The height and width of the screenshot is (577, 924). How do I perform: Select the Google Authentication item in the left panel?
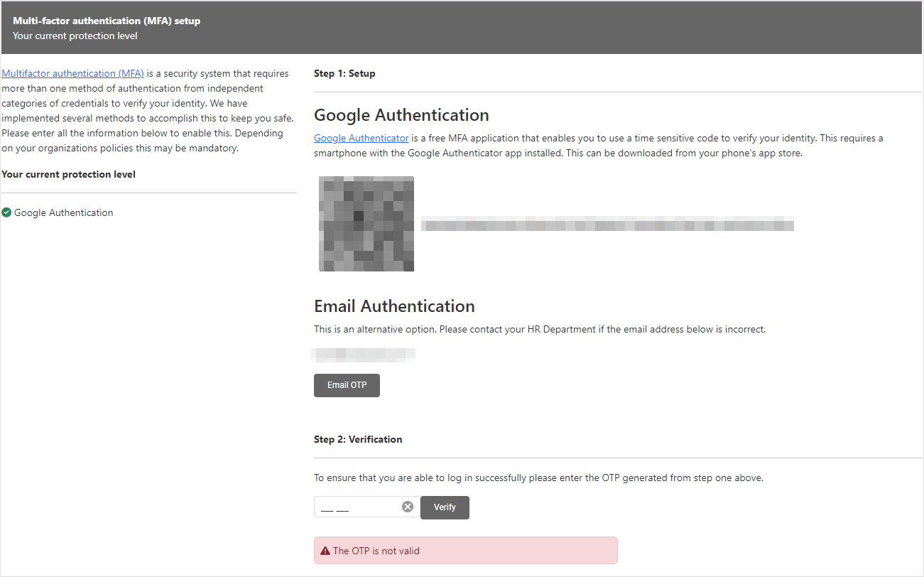point(63,212)
